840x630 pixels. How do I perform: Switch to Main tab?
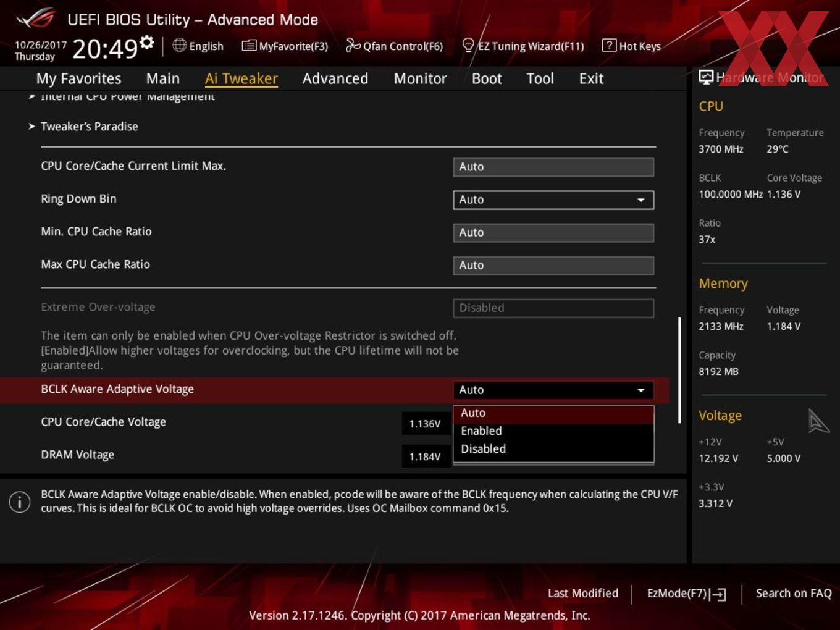pos(163,78)
